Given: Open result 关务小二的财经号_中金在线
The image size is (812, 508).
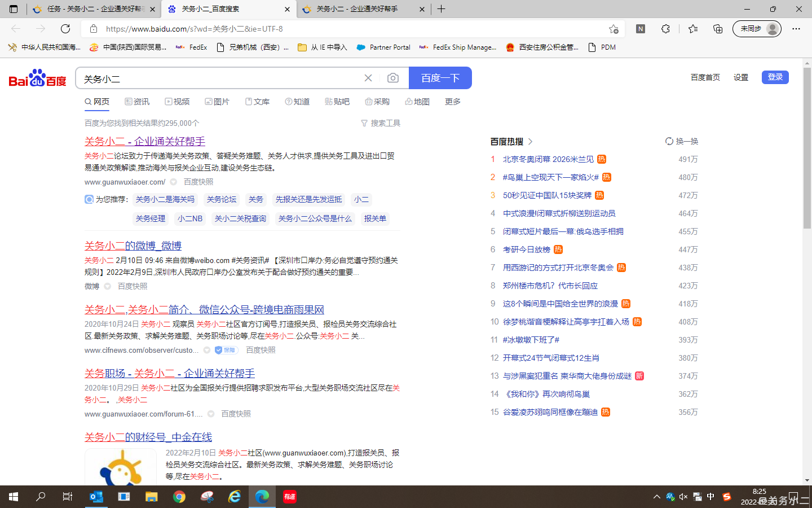Looking at the screenshot, I should click(x=148, y=437).
